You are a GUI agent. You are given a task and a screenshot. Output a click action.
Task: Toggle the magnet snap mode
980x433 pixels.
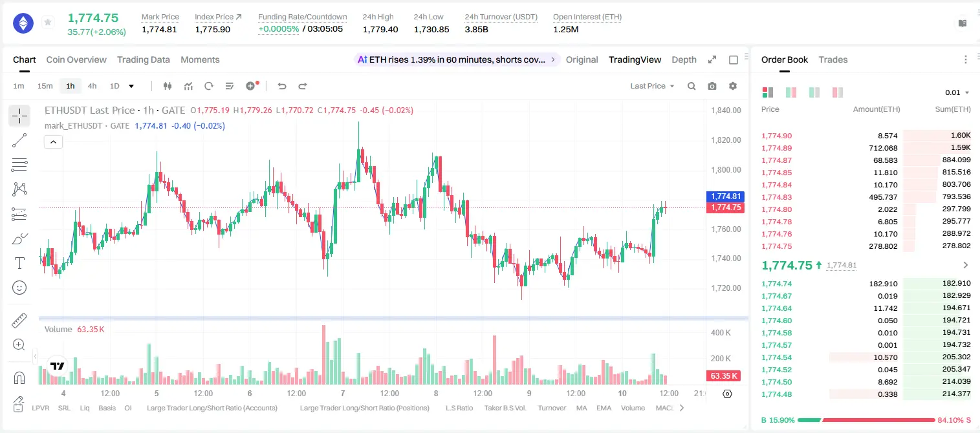[x=19, y=377]
